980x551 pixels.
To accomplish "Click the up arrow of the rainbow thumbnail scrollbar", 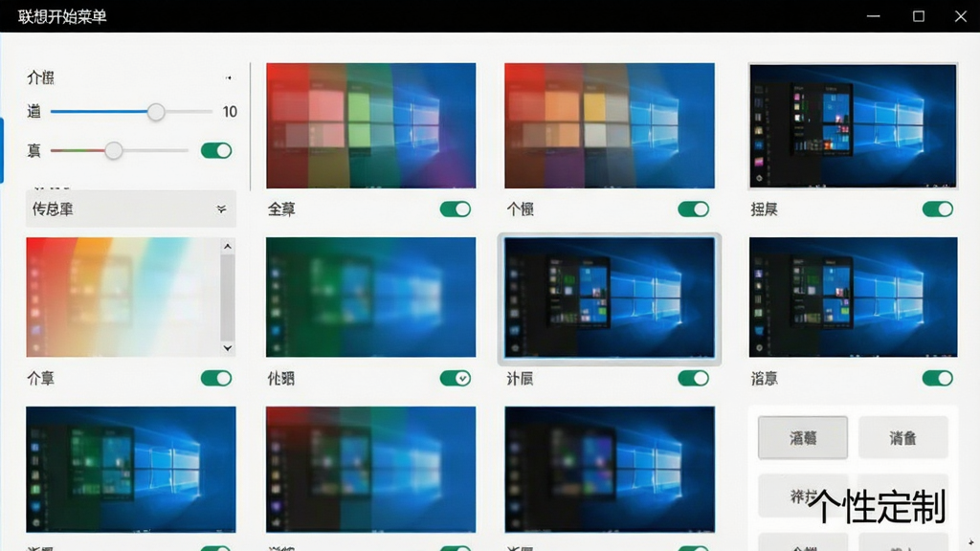I will [x=228, y=247].
